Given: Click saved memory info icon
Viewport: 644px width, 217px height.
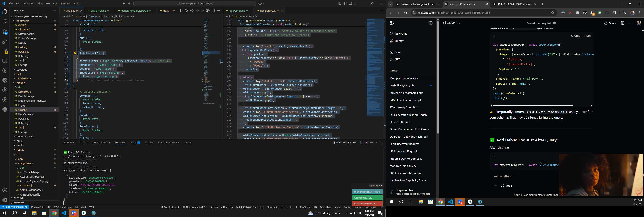Looking at the screenshot, I should [554, 23].
